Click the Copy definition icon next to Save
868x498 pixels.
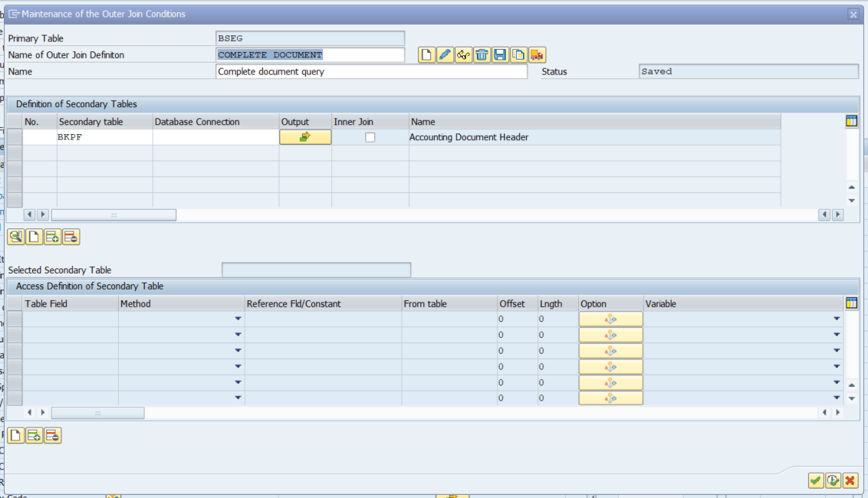(x=518, y=55)
